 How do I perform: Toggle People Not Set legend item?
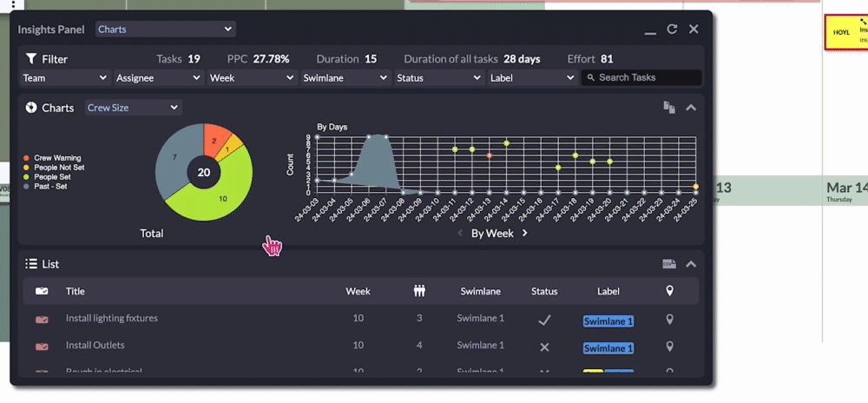[54, 167]
